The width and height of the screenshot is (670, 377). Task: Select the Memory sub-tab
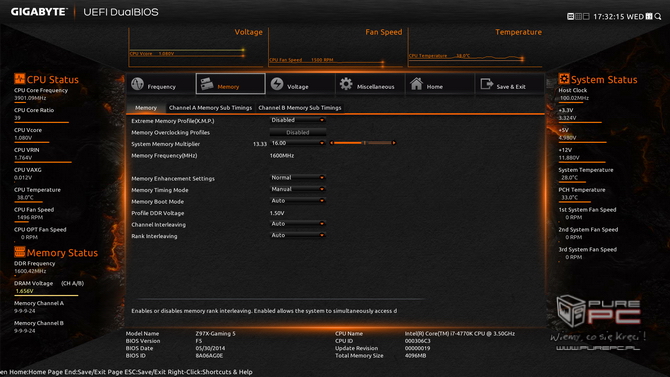146,108
